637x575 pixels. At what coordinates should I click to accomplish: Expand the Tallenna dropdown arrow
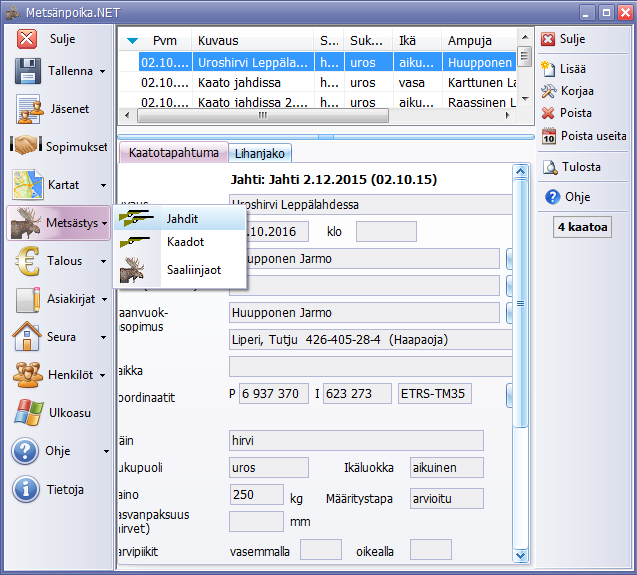103,72
